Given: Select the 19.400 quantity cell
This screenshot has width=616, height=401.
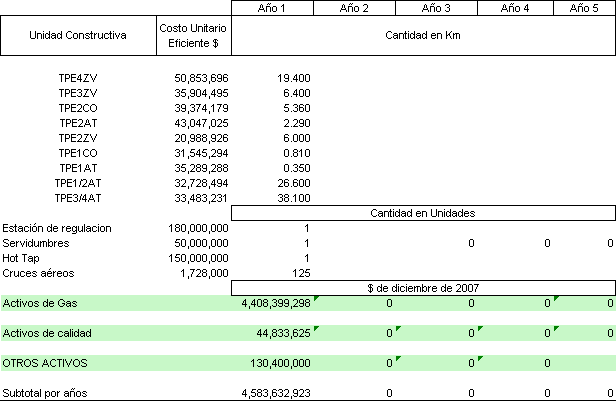Looking at the screenshot, I should (x=291, y=77).
